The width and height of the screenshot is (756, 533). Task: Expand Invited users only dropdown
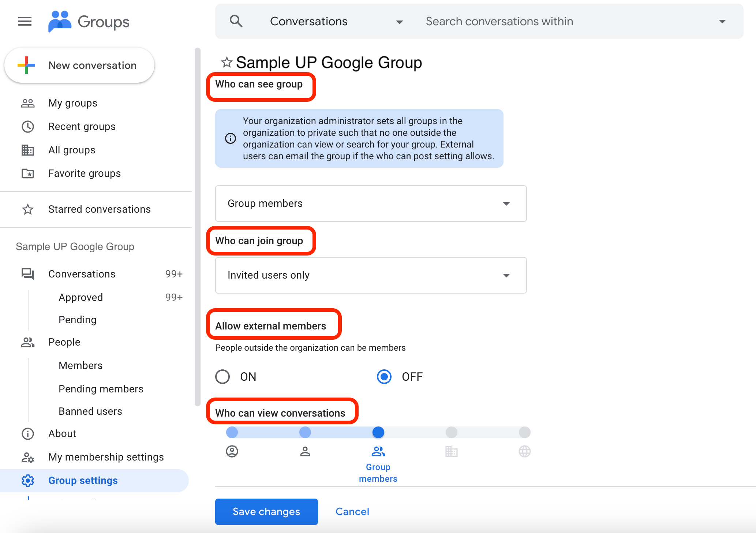371,275
